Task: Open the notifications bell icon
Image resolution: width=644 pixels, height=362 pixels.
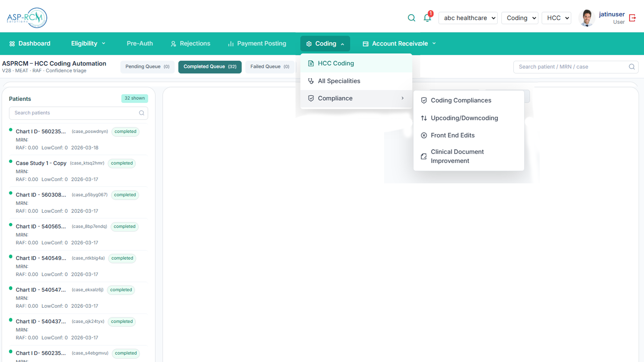Action: coord(427,18)
